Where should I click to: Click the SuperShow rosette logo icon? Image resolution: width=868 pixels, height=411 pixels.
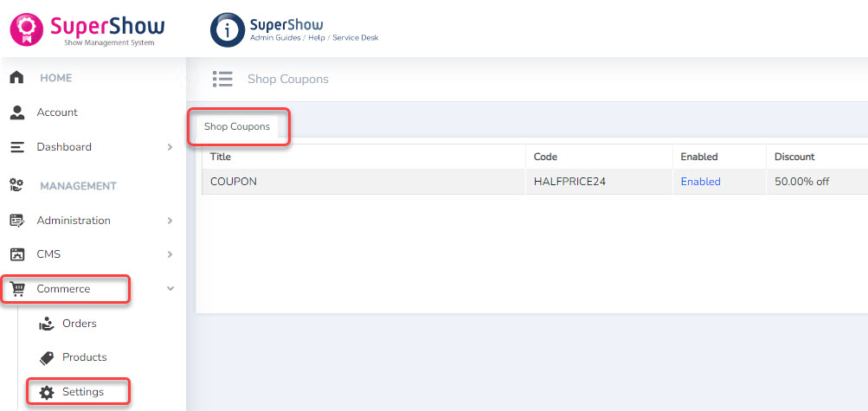click(x=26, y=29)
